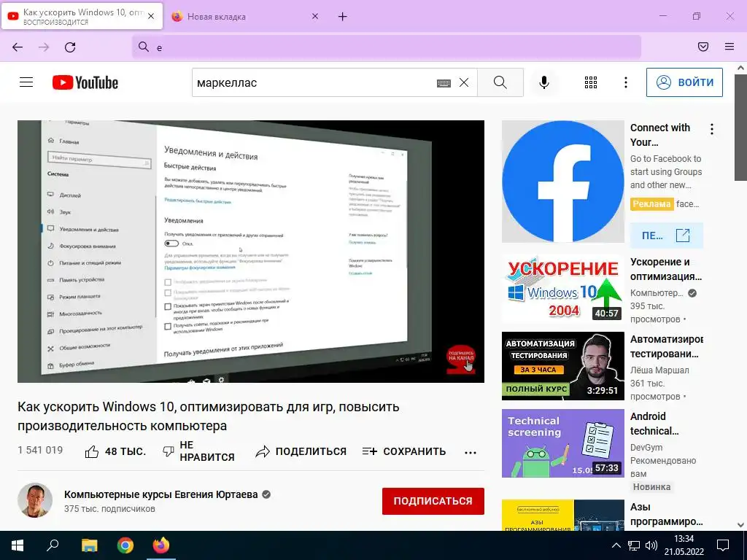Open a new browser tab
747x560 pixels.
(x=343, y=17)
